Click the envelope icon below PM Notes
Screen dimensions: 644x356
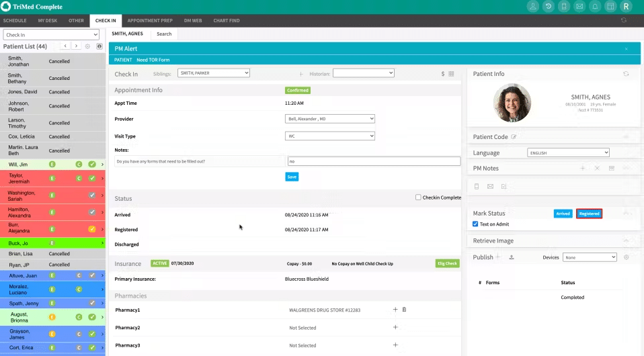tap(490, 187)
